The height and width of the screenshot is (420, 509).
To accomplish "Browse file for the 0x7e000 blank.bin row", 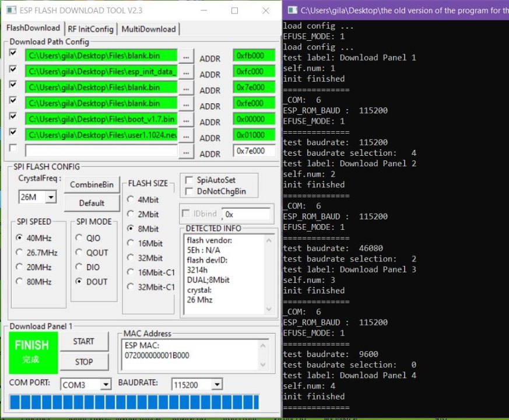I will (x=186, y=89).
